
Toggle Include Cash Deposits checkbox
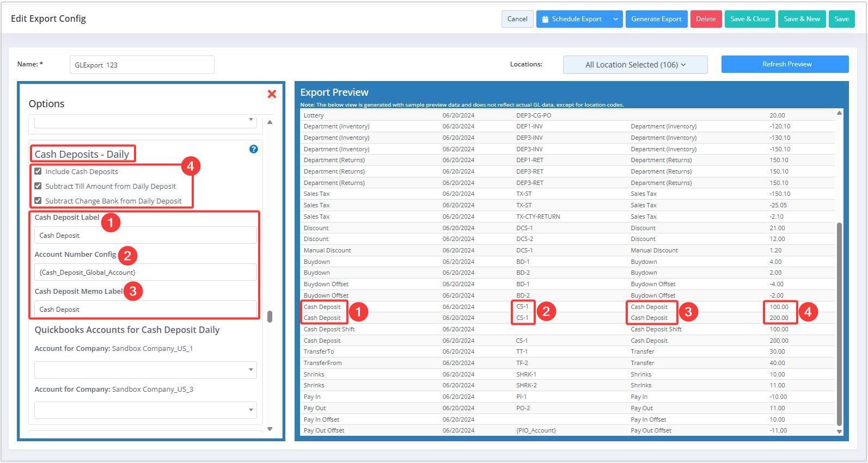pyautogui.click(x=38, y=171)
